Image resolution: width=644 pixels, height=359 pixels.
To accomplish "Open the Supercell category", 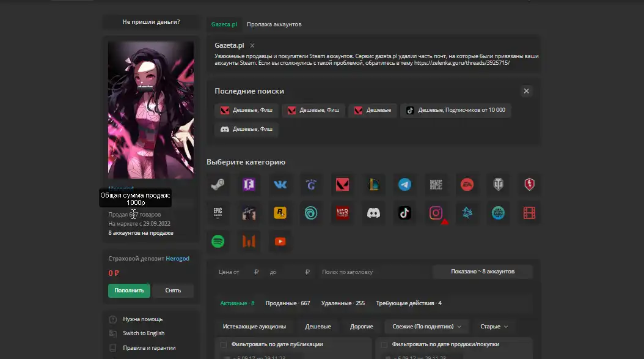I will [x=436, y=185].
